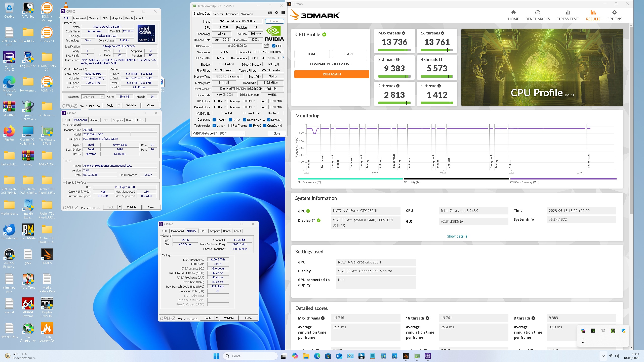This screenshot has width=644, height=362.
Task: Click the 8 threads score progress bar
Action: point(394,76)
